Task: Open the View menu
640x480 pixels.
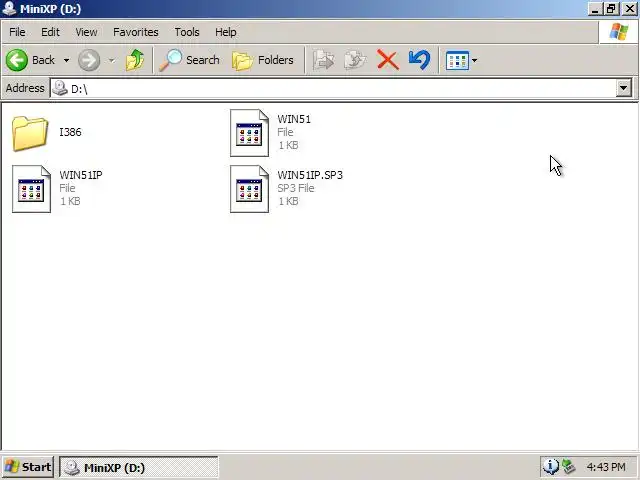Action: 86,32
